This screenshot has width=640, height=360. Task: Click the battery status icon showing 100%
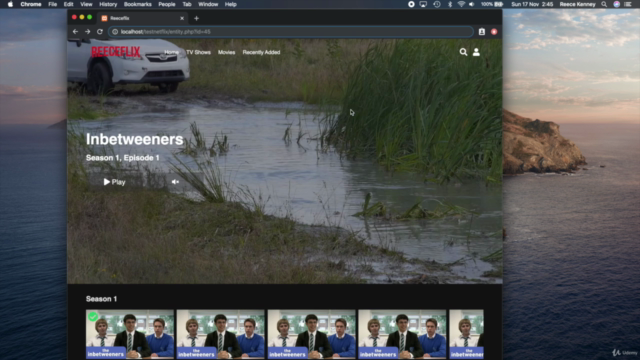click(492, 4)
